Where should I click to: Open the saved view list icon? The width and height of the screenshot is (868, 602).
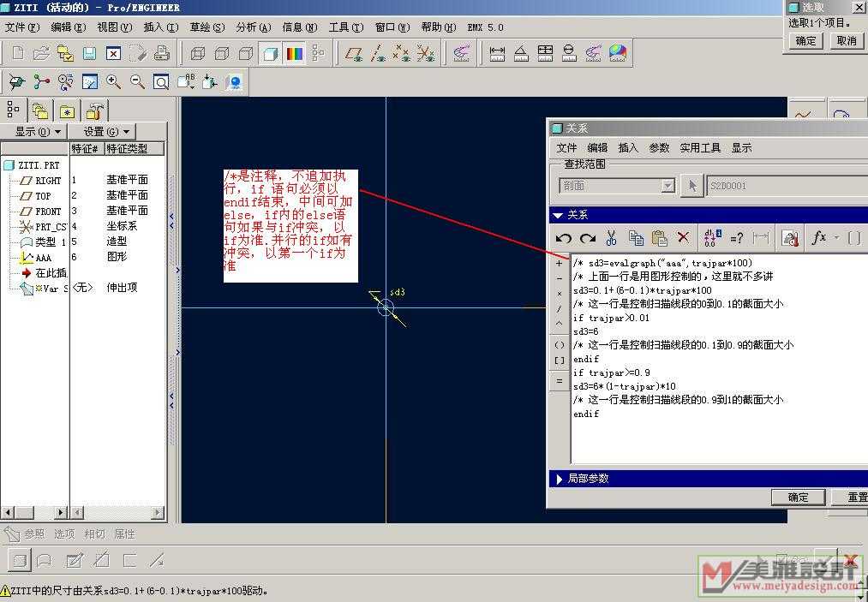coord(185,82)
